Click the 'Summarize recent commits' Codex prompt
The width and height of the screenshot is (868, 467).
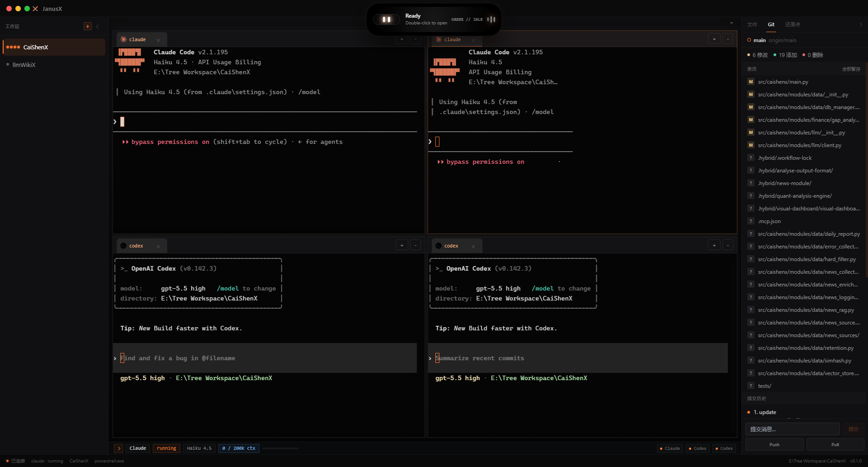coord(578,358)
